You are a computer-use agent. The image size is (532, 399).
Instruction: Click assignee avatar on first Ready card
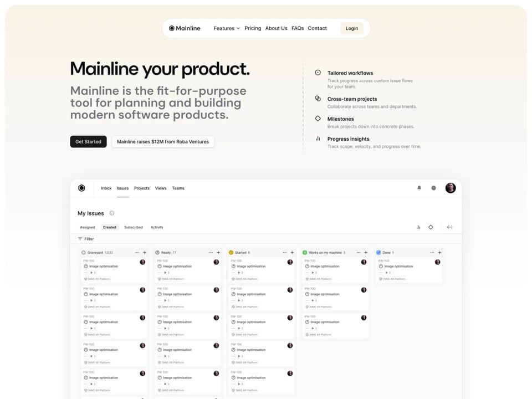pos(216,262)
